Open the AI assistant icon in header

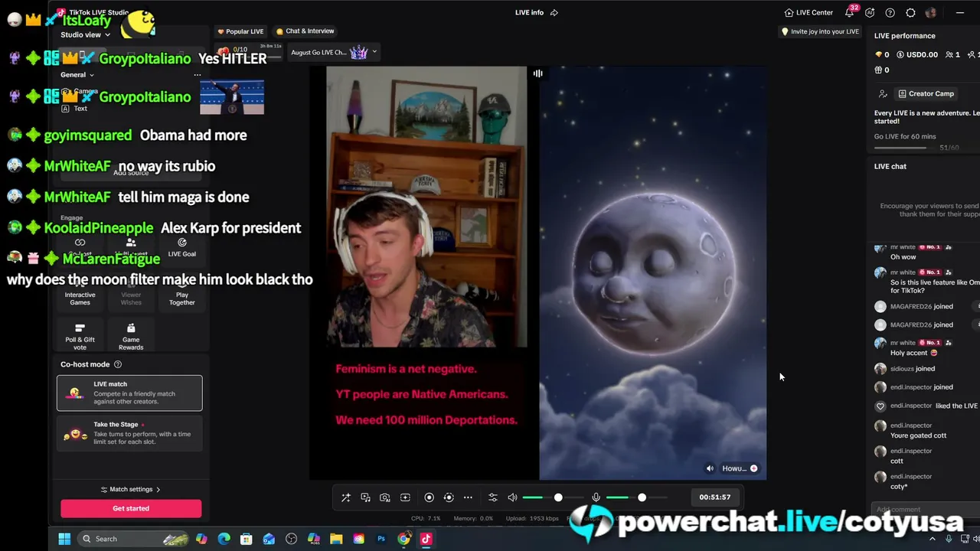coord(870,12)
